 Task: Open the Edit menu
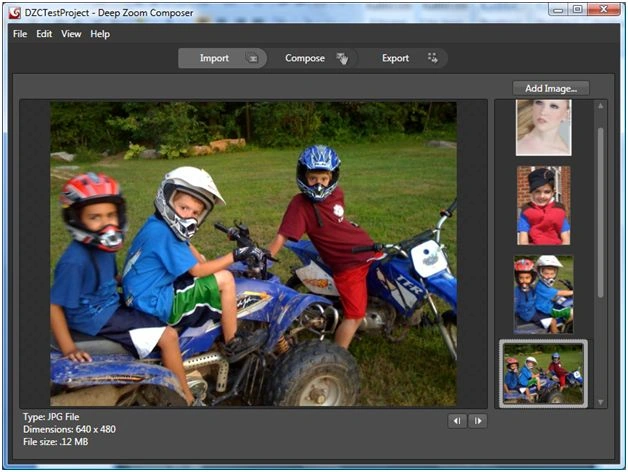click(x=44, y=34)
